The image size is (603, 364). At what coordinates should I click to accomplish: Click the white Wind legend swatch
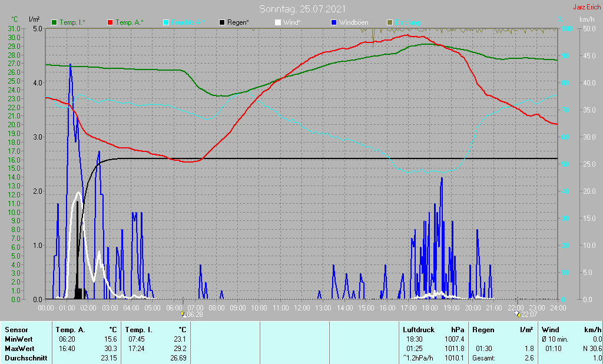[x=278, y=22]
